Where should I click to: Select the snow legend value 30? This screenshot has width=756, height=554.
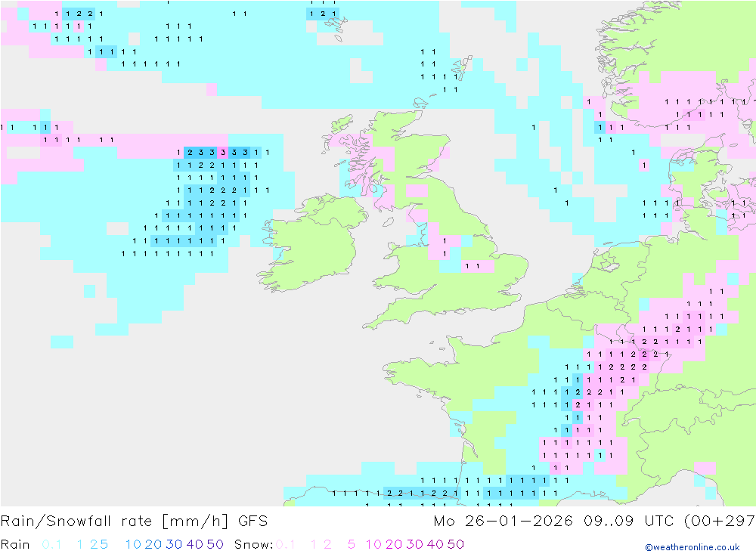[414, 544]
